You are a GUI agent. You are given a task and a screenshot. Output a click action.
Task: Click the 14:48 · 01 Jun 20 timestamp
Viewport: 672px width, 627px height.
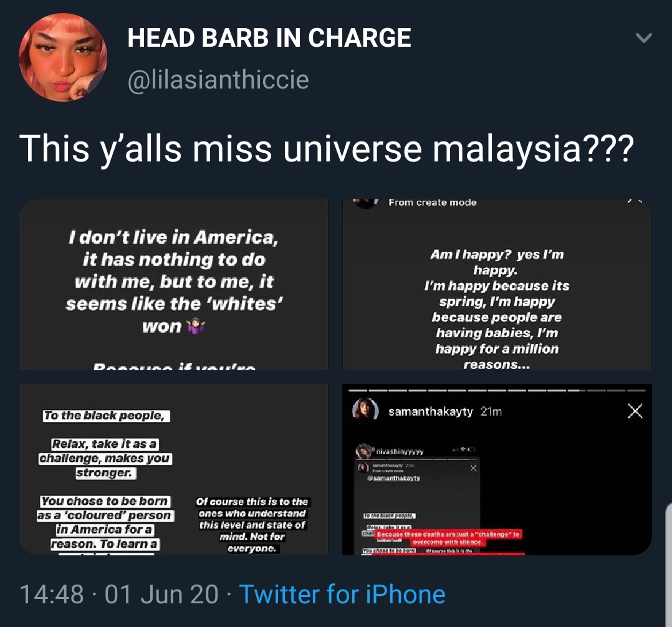coord(119,594)
